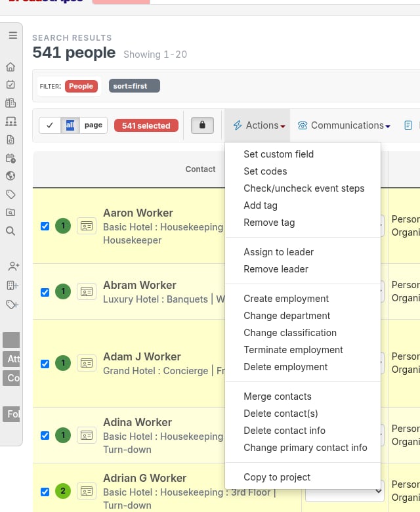Click Adrian G Worker's green number 2 badge

click(63, 491)
